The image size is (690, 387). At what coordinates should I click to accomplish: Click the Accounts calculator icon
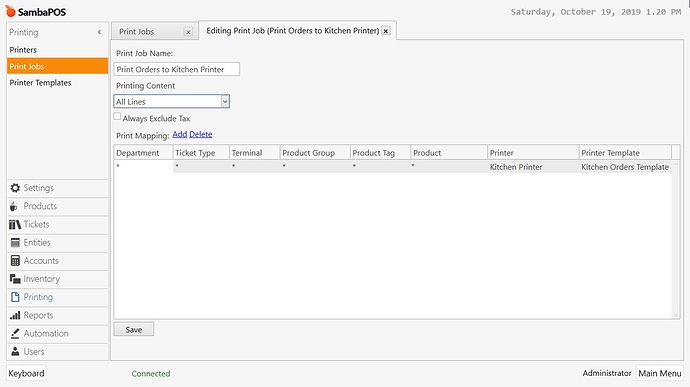coord(15,261)
